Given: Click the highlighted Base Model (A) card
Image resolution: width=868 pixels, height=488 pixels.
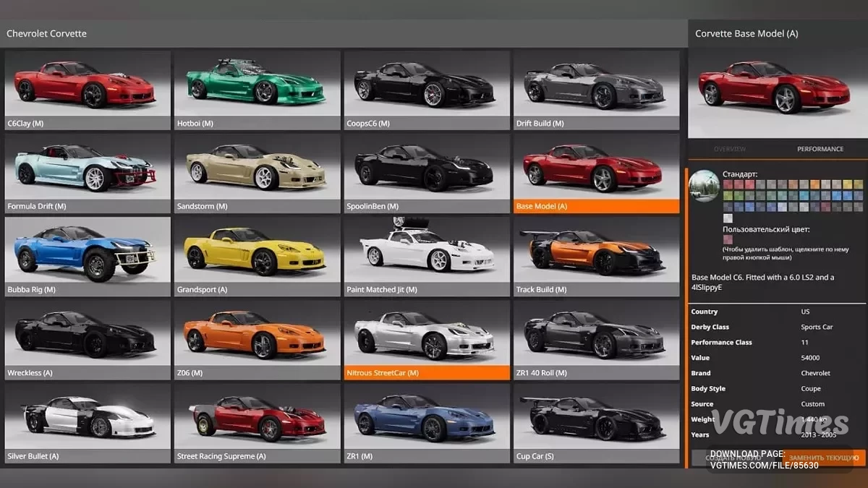Looking at the screenshot, I should tap(596, 174).
